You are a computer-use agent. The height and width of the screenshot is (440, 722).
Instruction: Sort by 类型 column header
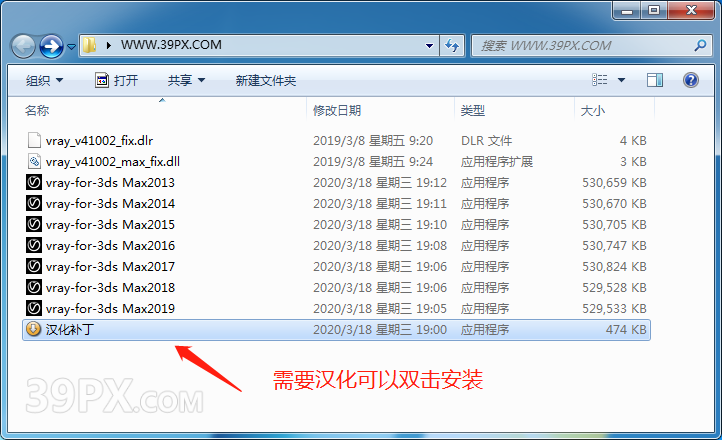pos(473,110)
